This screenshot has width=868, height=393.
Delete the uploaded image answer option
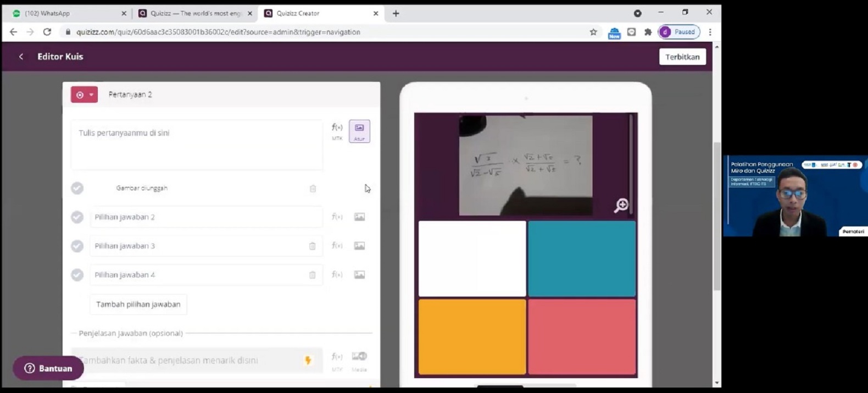[313, 189]
